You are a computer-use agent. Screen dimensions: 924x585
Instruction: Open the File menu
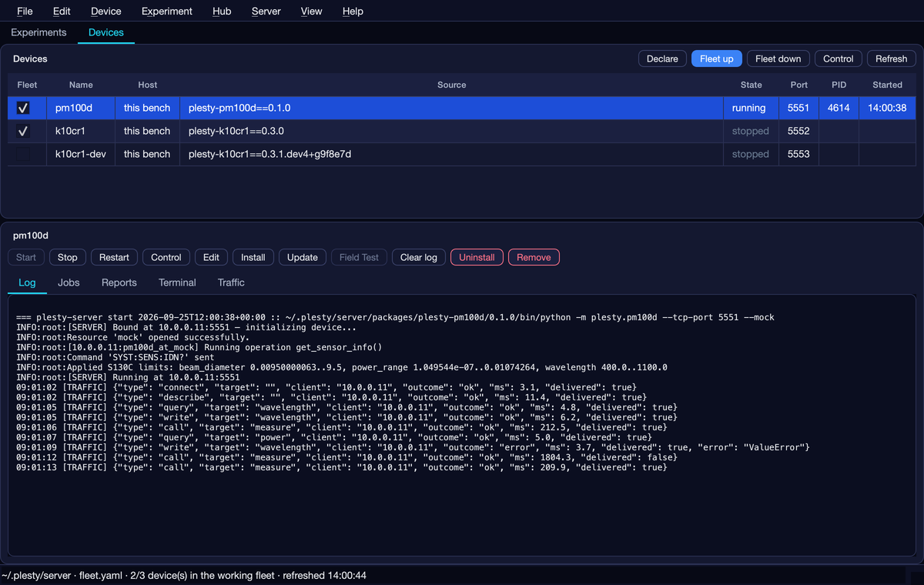point(25,11)
